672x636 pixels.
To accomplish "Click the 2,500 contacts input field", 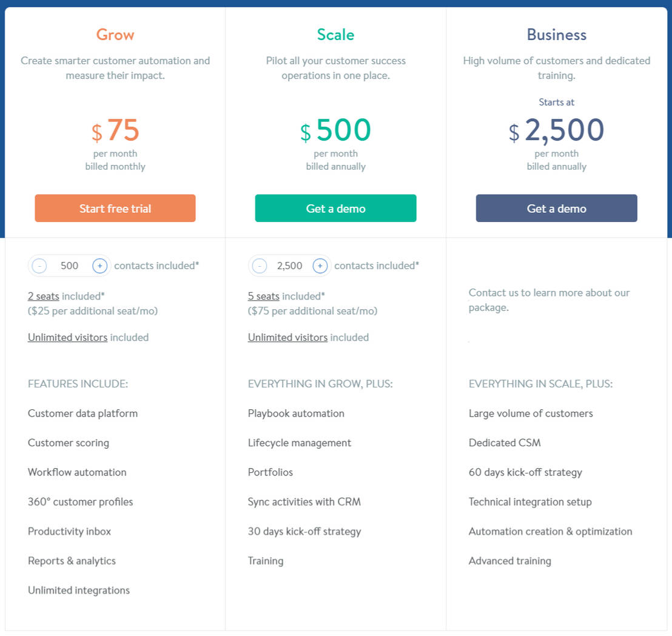I will click(289, 266).
